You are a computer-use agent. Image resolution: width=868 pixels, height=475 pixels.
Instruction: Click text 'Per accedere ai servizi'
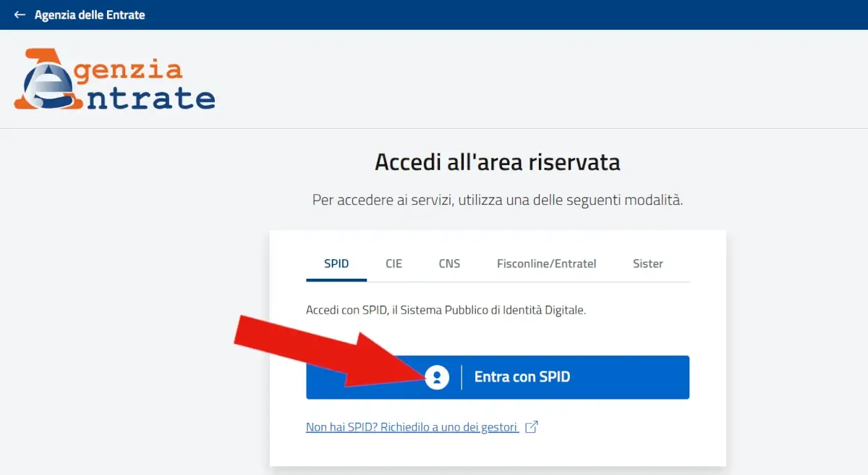(381, 200)
